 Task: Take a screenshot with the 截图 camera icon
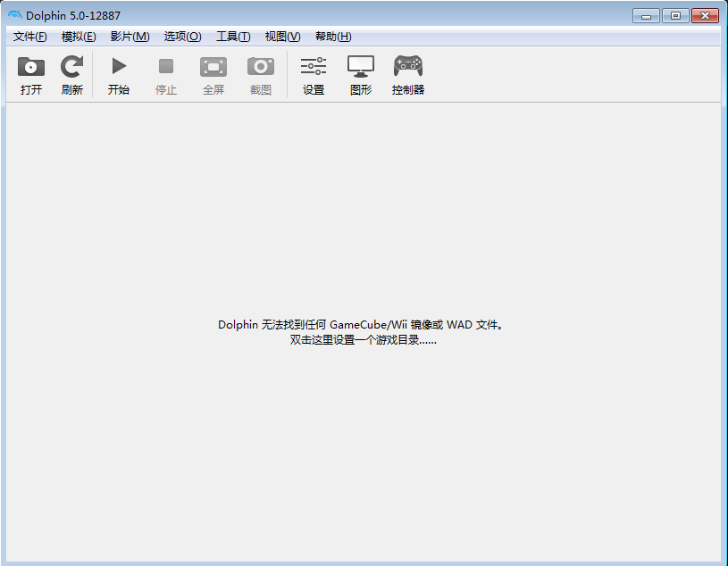click(x=261, y=68)
